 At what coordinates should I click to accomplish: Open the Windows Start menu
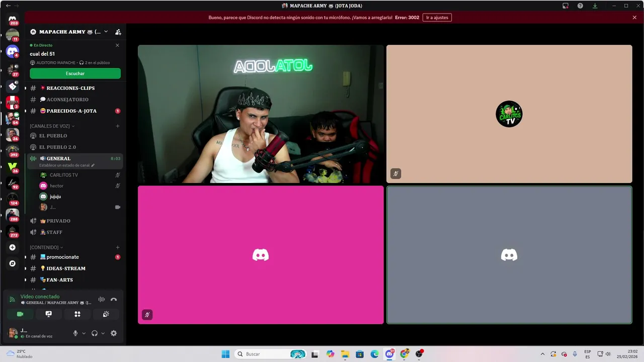coord(225,354)
